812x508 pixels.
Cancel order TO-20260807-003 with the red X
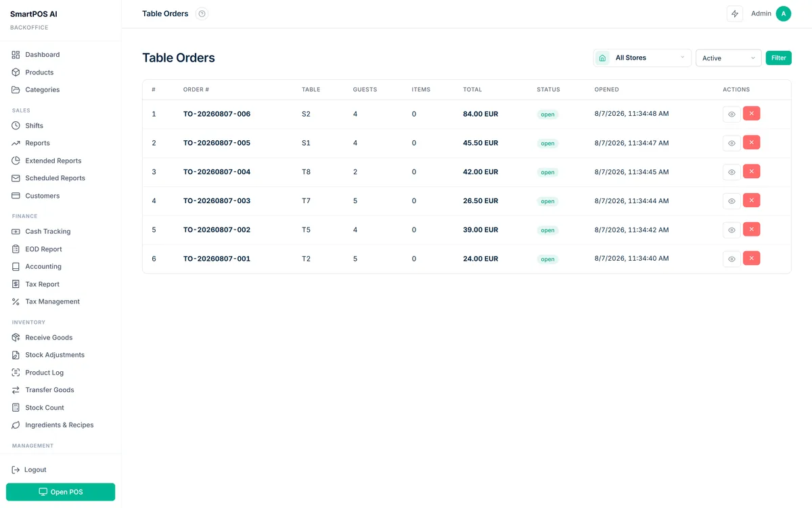click(751, 200)
